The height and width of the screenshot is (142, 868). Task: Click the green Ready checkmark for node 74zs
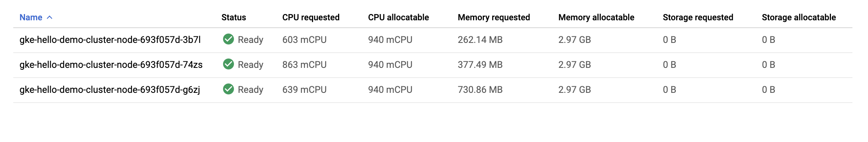coord(229,64)
